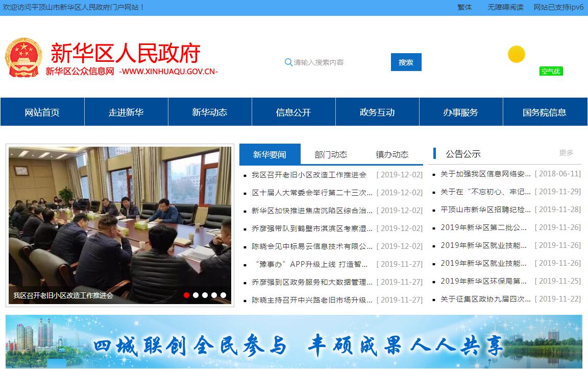Switch to the 镇办动态 tab
Viewport: 588px width, 369px height.
[x=392, y=154]
